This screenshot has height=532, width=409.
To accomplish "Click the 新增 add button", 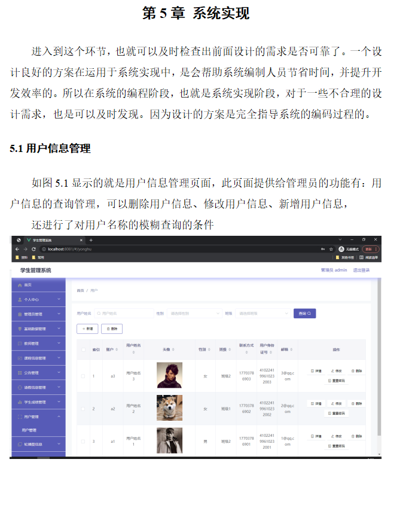I will (x=87, y=329).
